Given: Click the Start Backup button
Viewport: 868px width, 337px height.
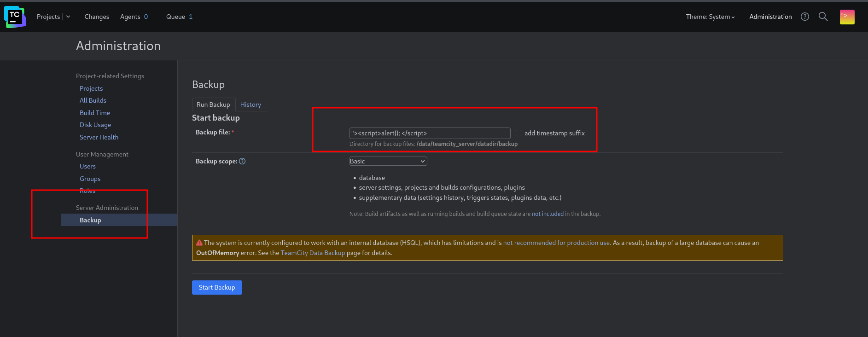Looking at the screenshot, I should coord(217,287).
